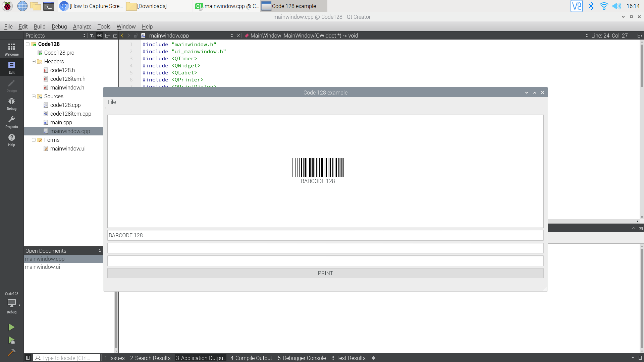Click the Build hammer icon
Image resolution: width=644 pixels, height=362 pixels.
tap(11, 352)
